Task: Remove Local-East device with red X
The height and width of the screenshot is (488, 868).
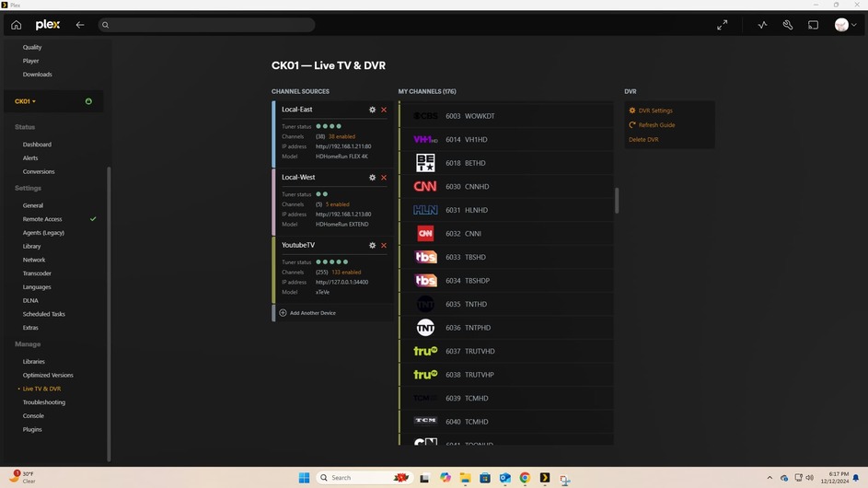Action: 384,110
